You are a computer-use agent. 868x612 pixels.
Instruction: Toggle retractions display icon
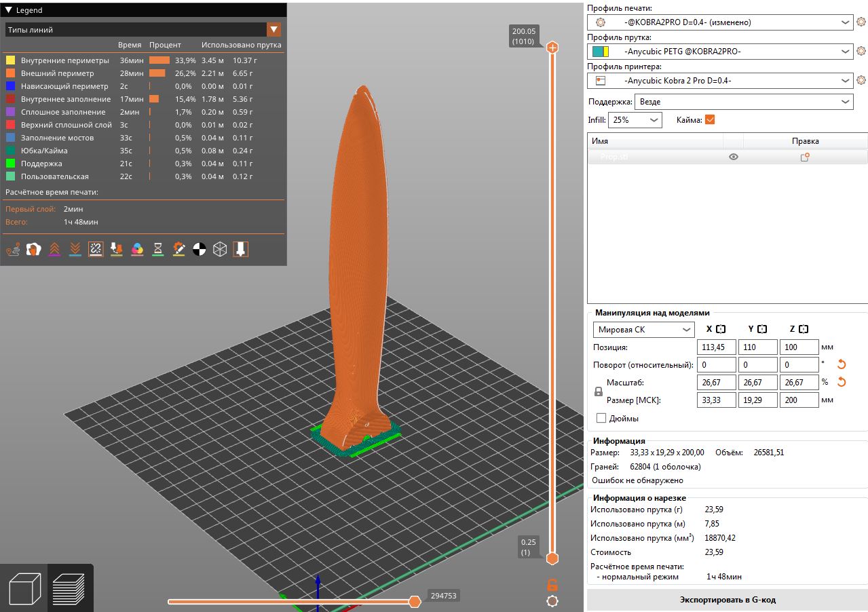pos(55,249)
